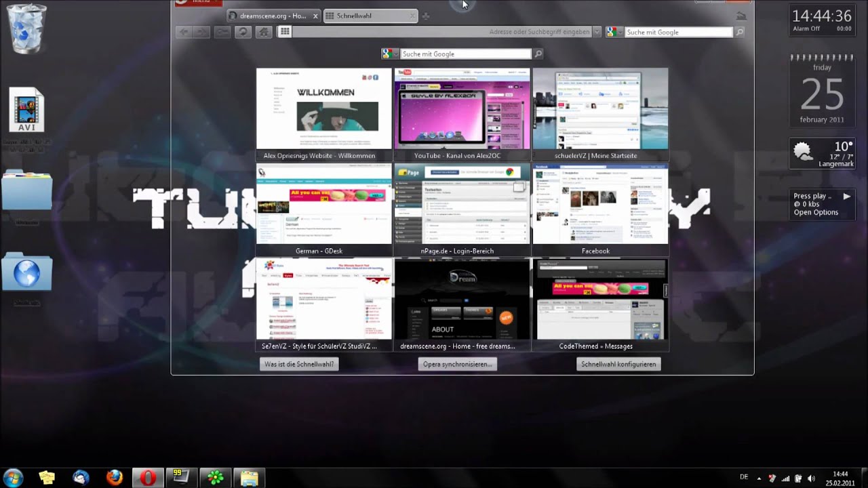Open the plain blue folder on the desktop
This screenshot has width=868, height=488.
[26, 190]
